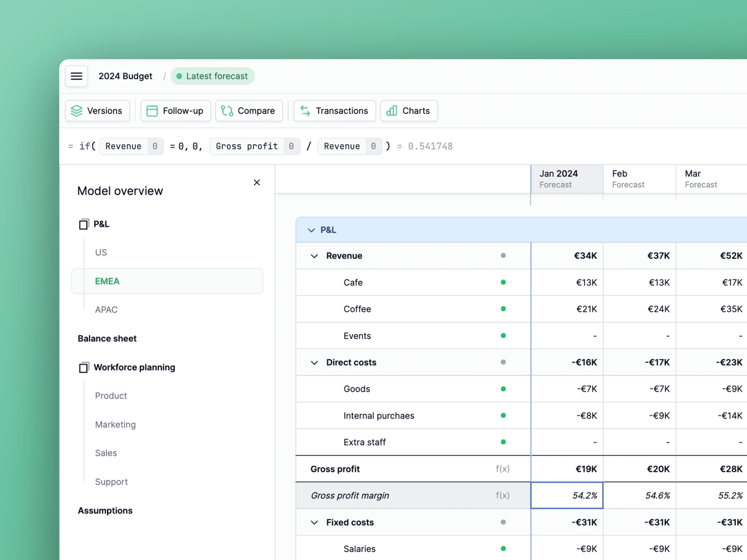747x560 pixels.
Task: Click the grey status dot for Direct costs
Action: click(x=503, y=362)
